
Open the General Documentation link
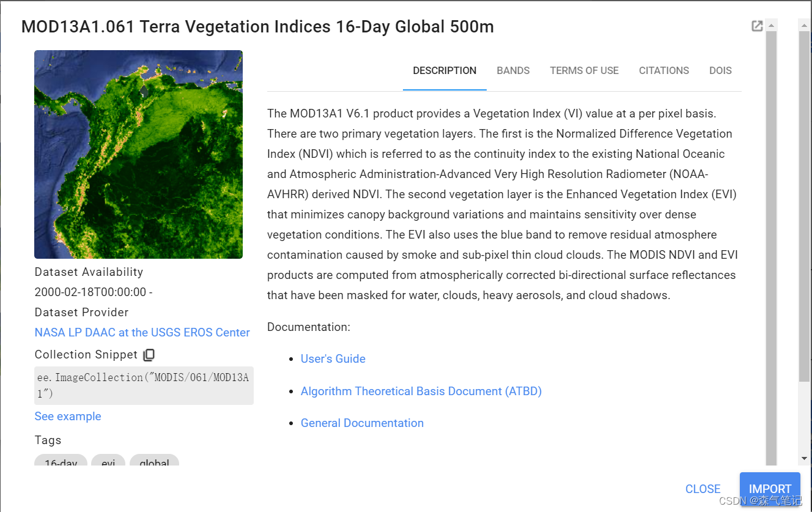(x=362, y=423)
